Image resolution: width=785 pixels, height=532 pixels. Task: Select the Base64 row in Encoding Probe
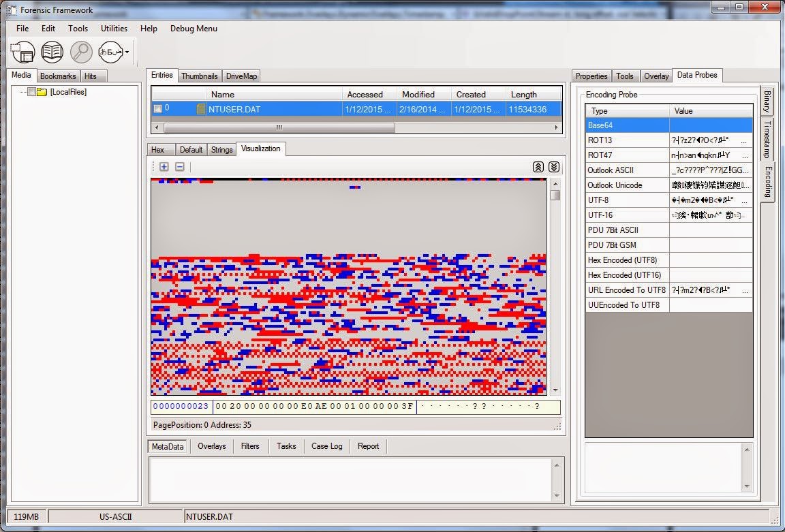[669, 125]
